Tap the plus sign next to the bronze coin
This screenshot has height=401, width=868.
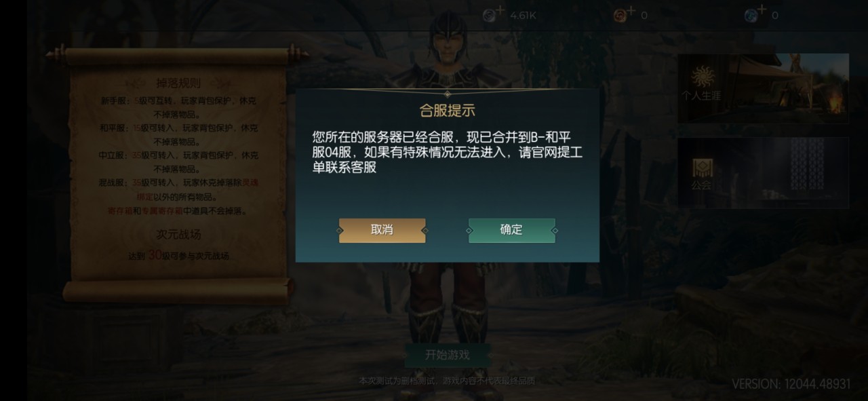coord(630,9)
